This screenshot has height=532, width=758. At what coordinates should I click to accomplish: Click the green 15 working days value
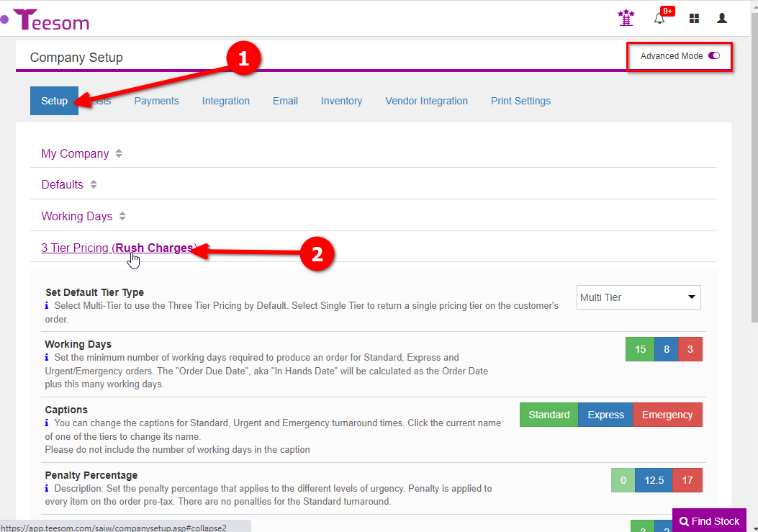640,349
